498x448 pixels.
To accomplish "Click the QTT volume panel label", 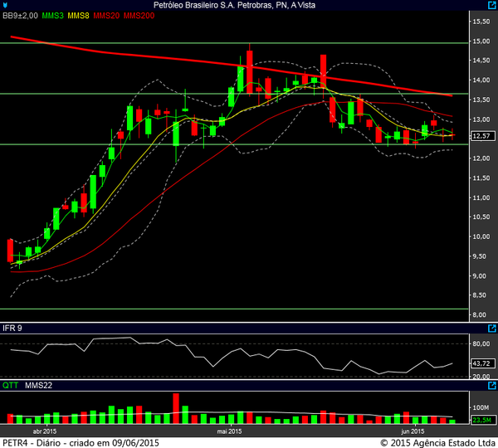I will point(11,386).
